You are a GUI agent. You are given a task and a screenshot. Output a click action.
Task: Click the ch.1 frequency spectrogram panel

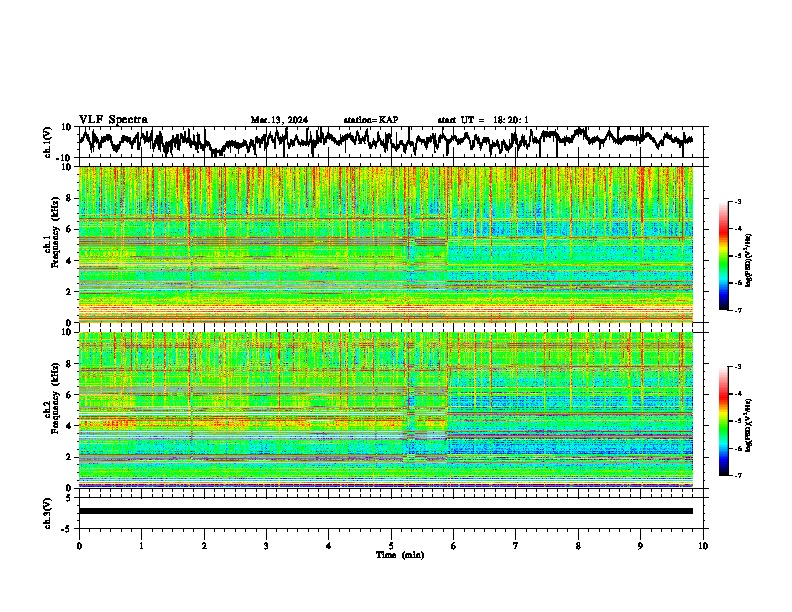(386, 244)
